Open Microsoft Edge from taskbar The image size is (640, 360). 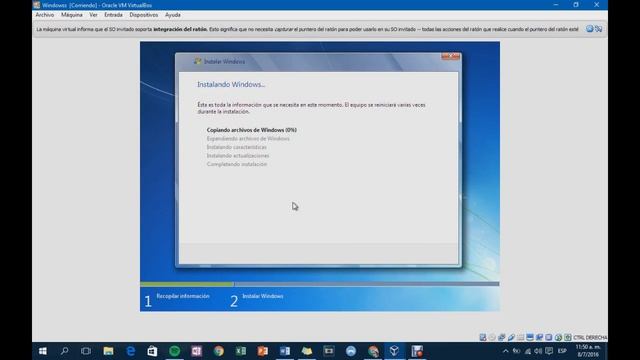[x=130, y=351]
